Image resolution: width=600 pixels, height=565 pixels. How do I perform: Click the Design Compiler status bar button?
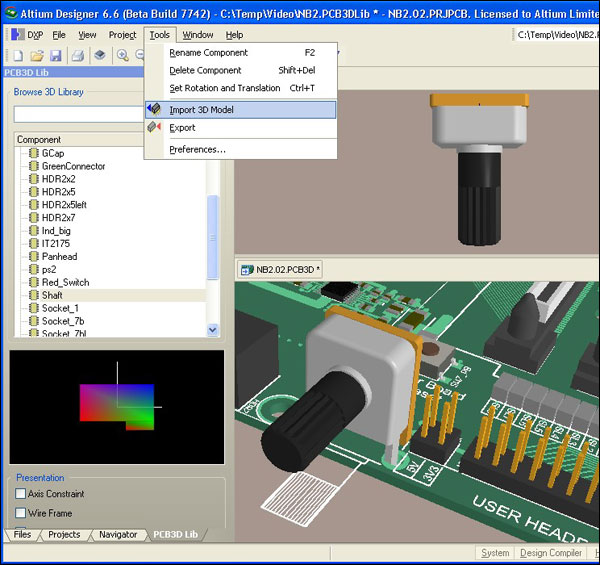click(551, 553)
